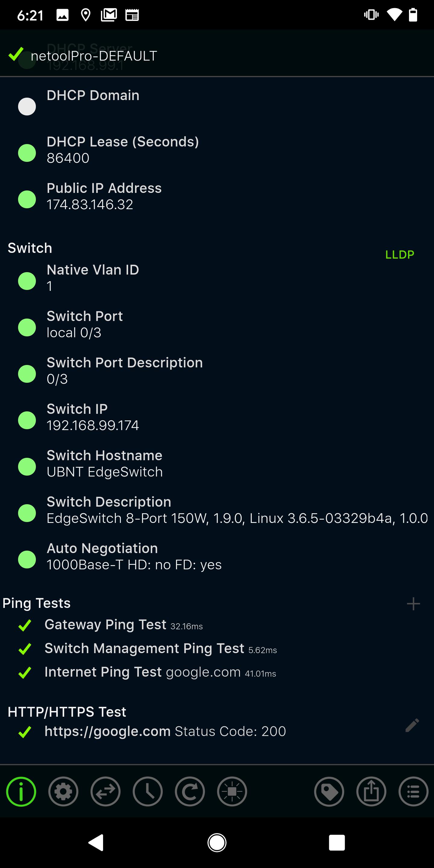Tap the refresh circular arrow icon
434x868 pixels.
point(190,791)
